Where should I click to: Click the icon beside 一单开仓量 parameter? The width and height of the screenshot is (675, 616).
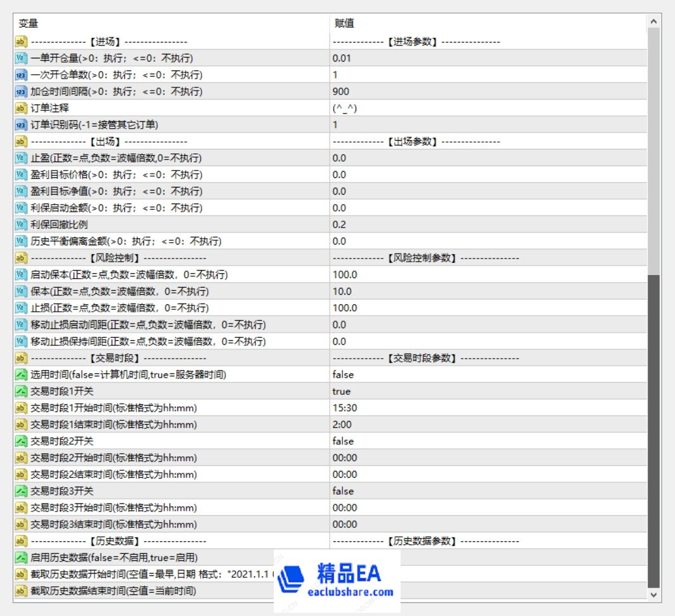pyautogui.click(x=20, y=58)
